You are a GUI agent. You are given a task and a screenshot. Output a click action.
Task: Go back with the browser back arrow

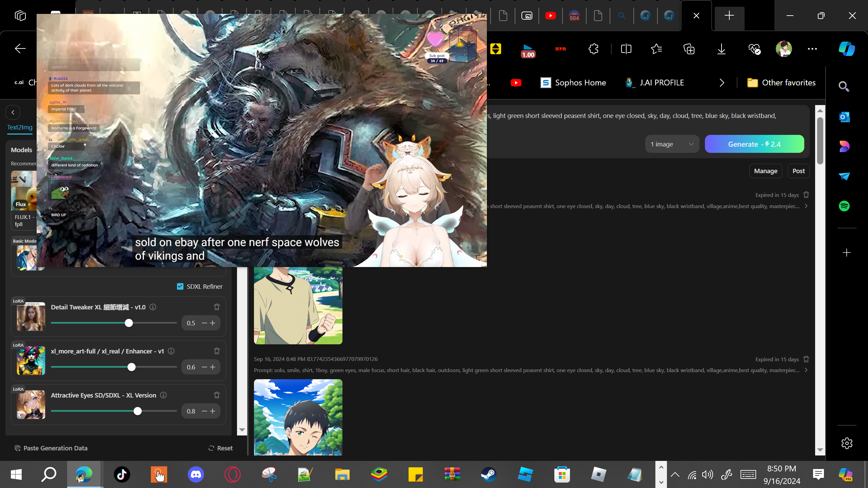click(20, 49)
